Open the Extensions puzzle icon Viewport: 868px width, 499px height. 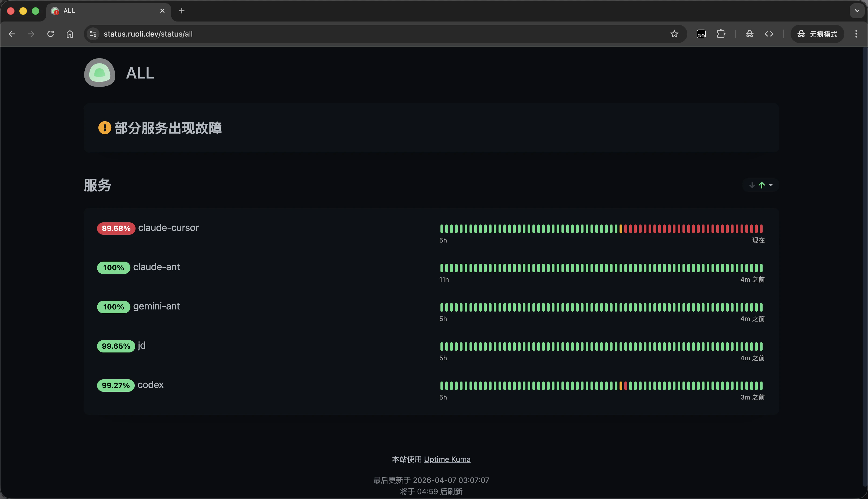721,34
